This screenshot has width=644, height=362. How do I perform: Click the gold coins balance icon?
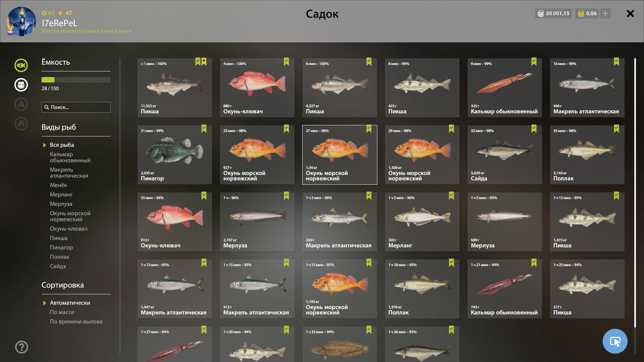(581, 13)
